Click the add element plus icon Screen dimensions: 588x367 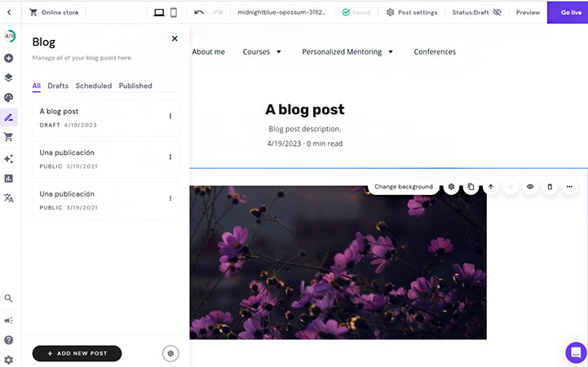coord(9,58)
